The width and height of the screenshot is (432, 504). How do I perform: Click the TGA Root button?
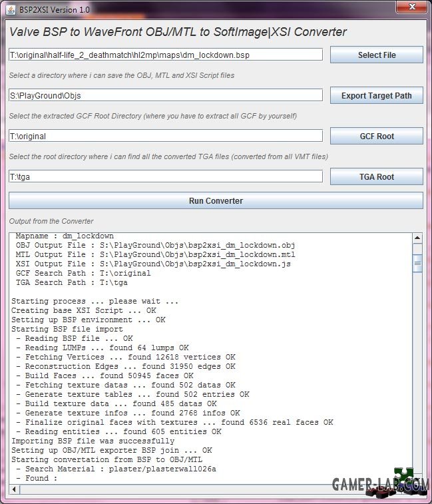coord(377,177)
